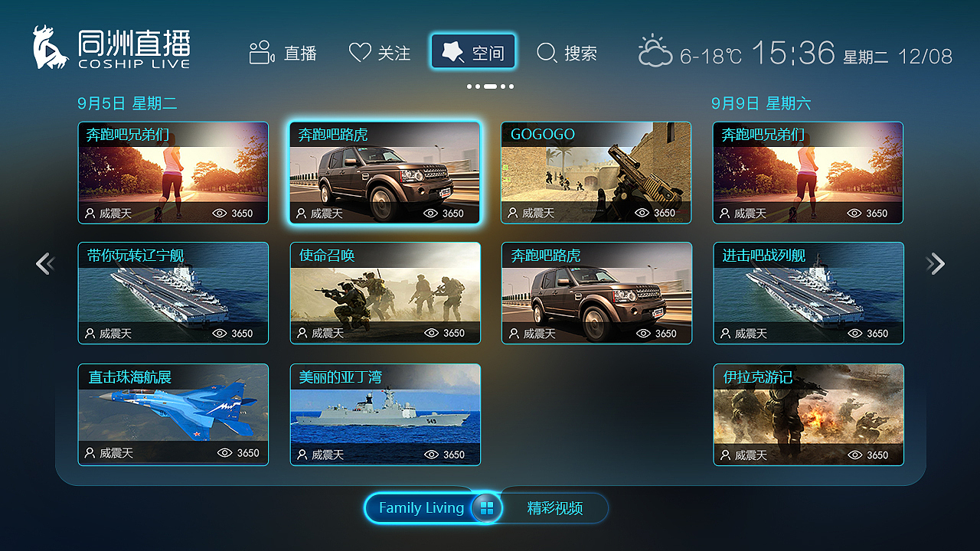Click the user icon on 直击珠海航展 card
The width and height of the screenshot is (980, 551).
tap(90, 453)
